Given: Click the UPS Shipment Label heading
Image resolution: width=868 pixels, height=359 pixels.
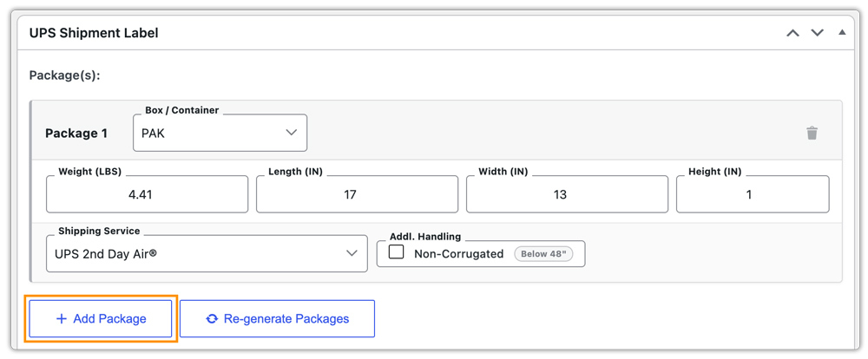Looking at the screenshot, I should (94, 33).
